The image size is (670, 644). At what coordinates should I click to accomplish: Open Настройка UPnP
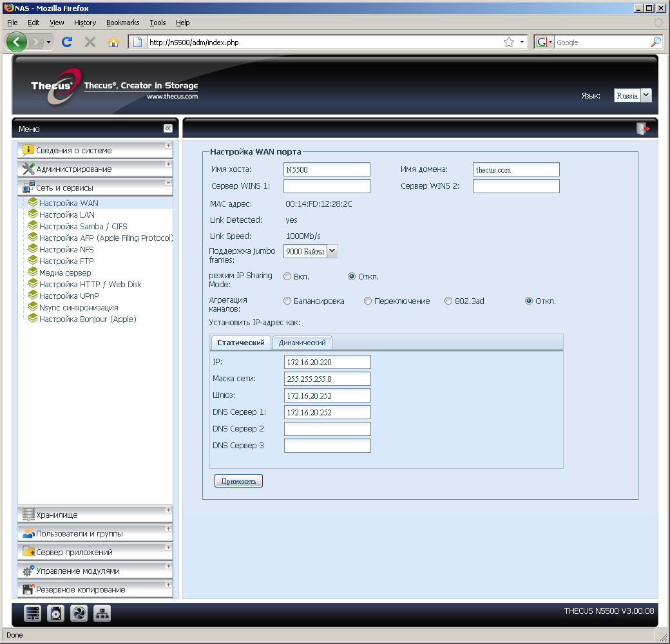pyautogui.click(x=69, y=296)
